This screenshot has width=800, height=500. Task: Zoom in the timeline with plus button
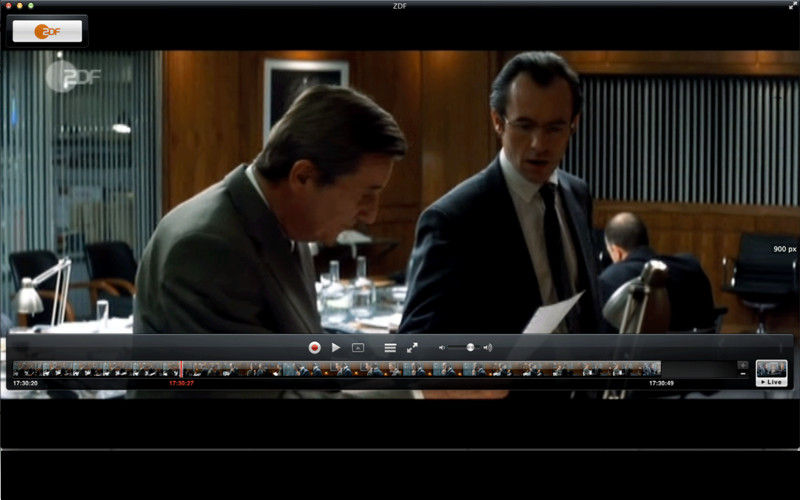coord(742,365)
